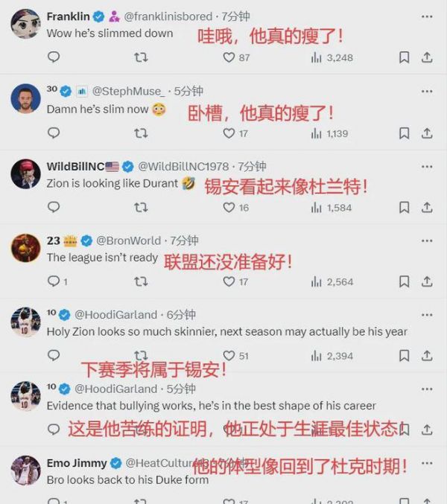This screenshot has height=504, width=447.
Task: Share HoodiGarland's "bullying works" tweet
Action: coord(427,430)
